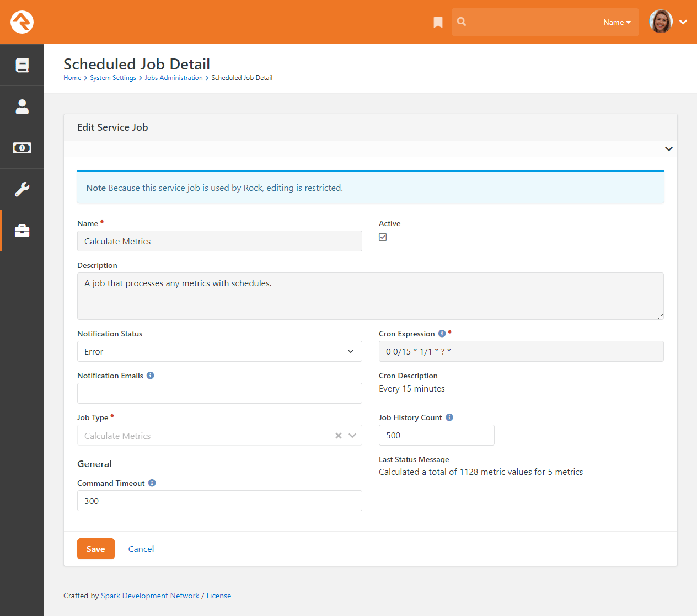697x616 pixels.
Task: Click the search magnifier icon
Action: tap(462, 22)
